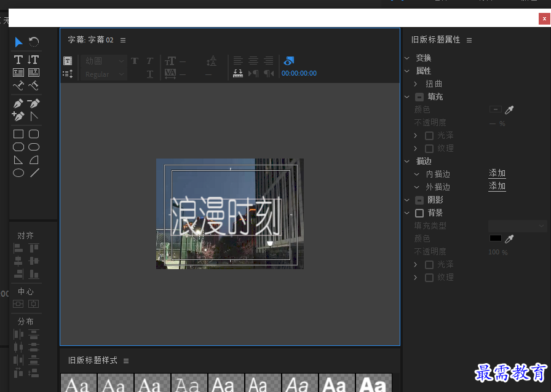Click the Bold T icon

click(x=135, y=61)
